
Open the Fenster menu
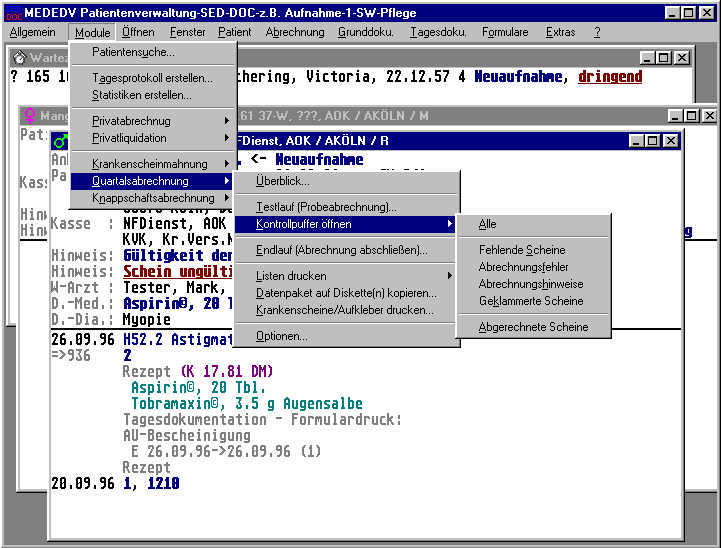coord(188,32)
